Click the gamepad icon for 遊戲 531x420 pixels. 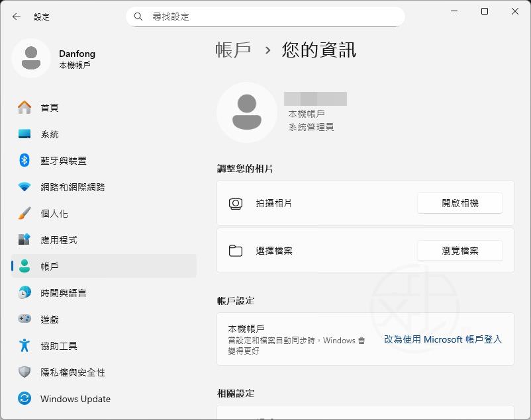[24, 319]
